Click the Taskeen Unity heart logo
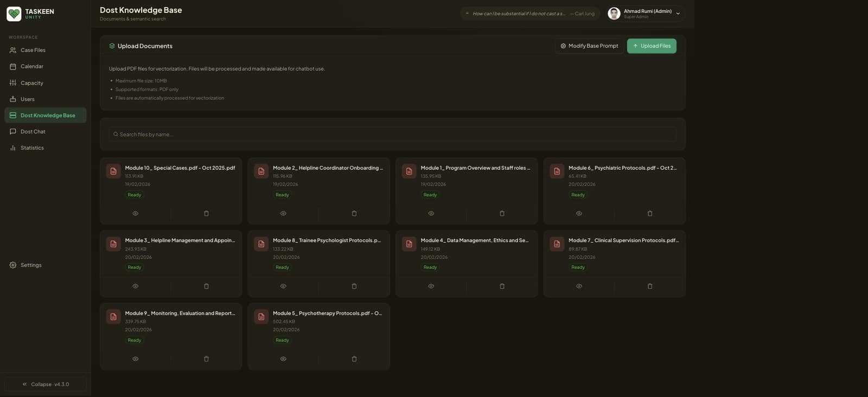The image size is (868, 397). tap(14, 14)
